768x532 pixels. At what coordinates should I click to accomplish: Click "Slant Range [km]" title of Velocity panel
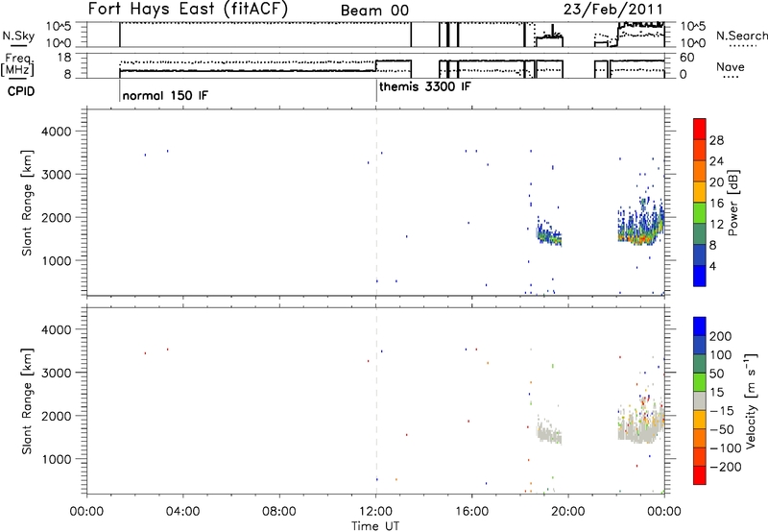(x=28, y=401)
